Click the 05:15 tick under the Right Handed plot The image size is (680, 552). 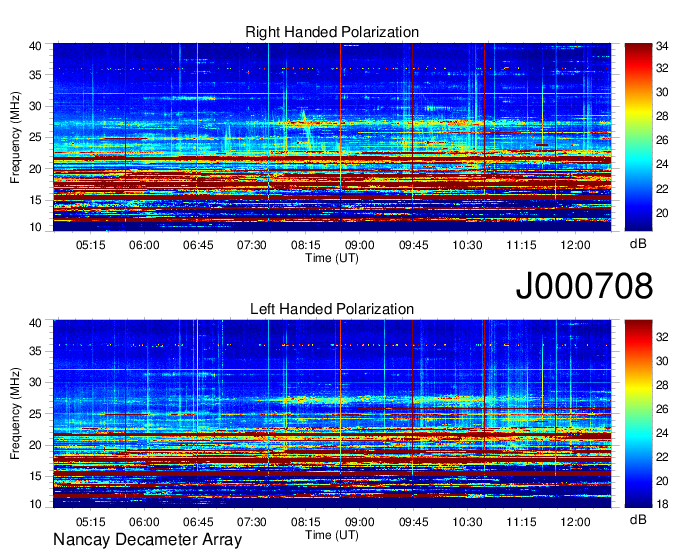click(91, 245)
